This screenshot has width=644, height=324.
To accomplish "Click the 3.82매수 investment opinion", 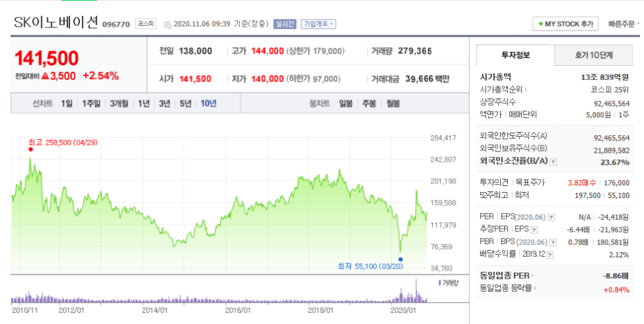I will point(582,183).
